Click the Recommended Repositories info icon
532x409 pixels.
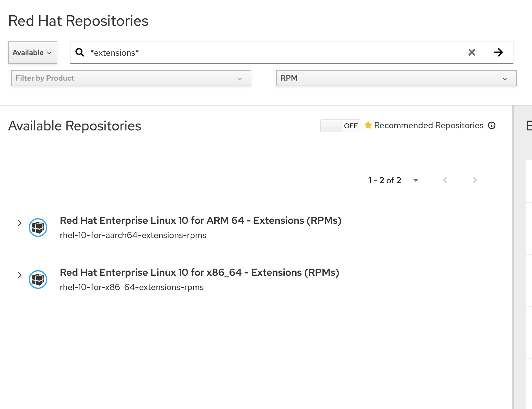[492, 125]
